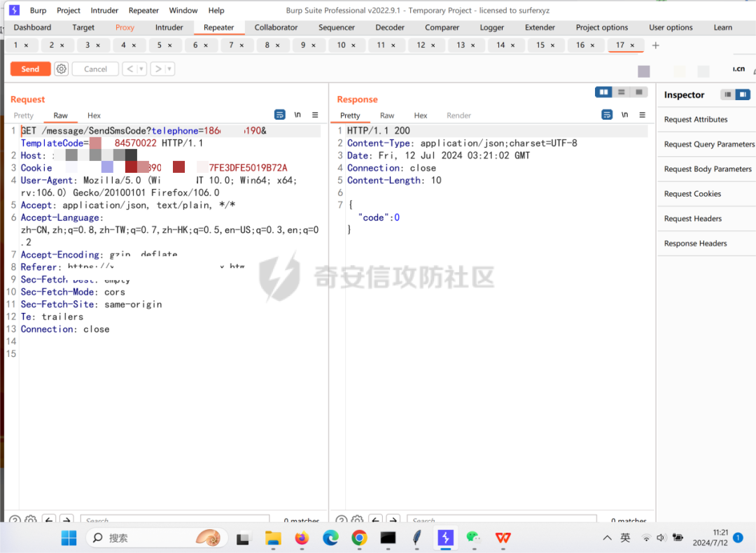Select Repeater tab 1
The width and height of the screenshot is (756, 553).
[16, 45]
